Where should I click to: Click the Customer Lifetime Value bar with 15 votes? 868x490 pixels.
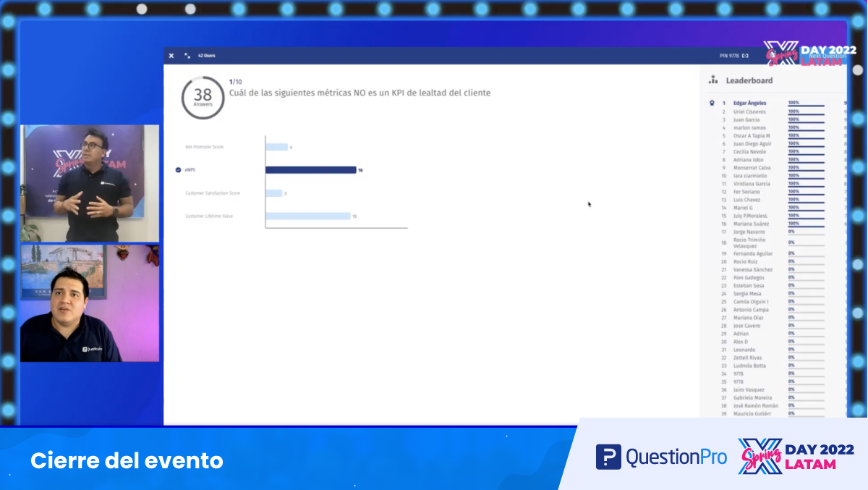coord(308,216)
